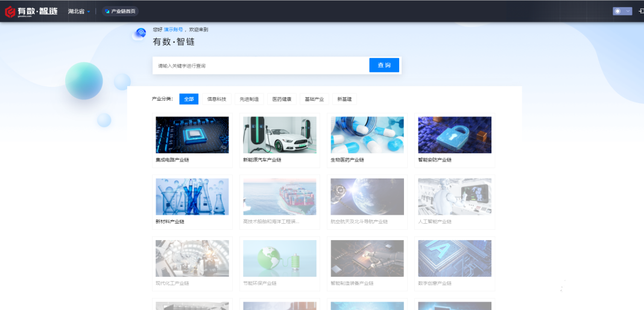Select the 全部 category tab
This screenshot has height=310, width=644.
189,99
